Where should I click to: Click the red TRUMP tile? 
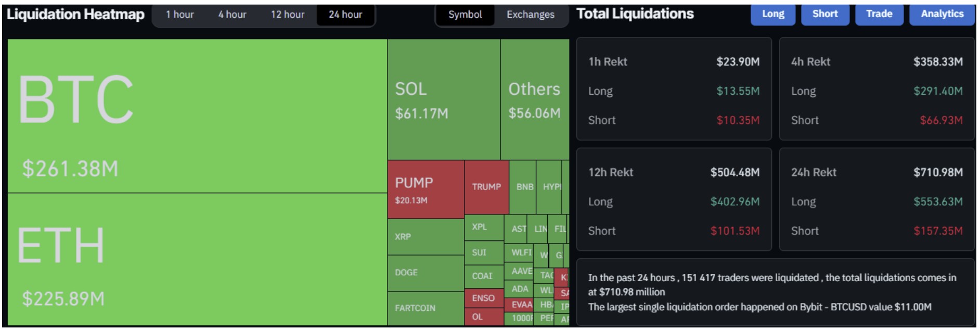486,187
